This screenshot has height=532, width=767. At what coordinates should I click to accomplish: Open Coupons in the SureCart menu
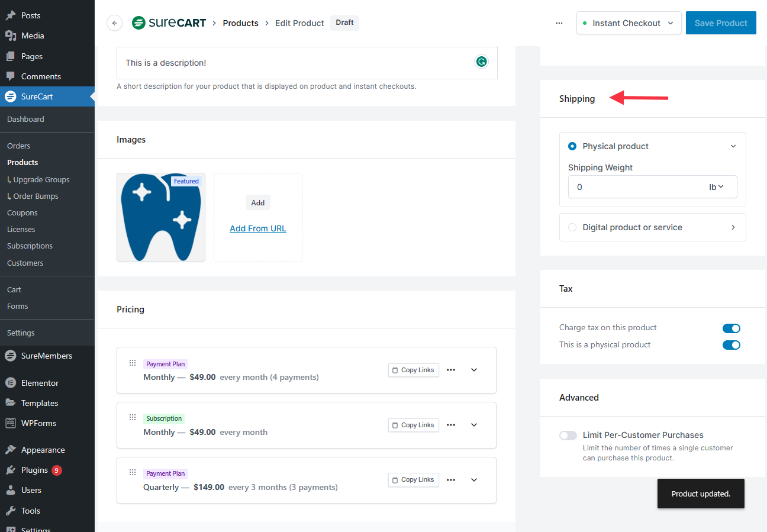point(22,212)
